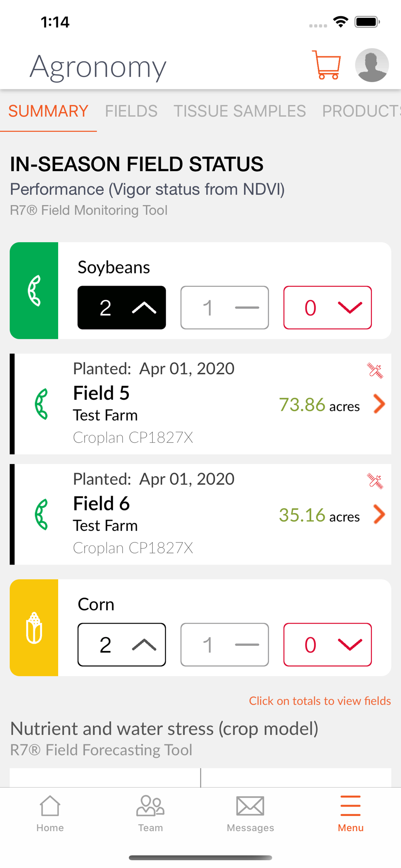Expand Corn improving fields count 2
The image size is (401, 868).
pyautogui.click(x=122, y=645)
